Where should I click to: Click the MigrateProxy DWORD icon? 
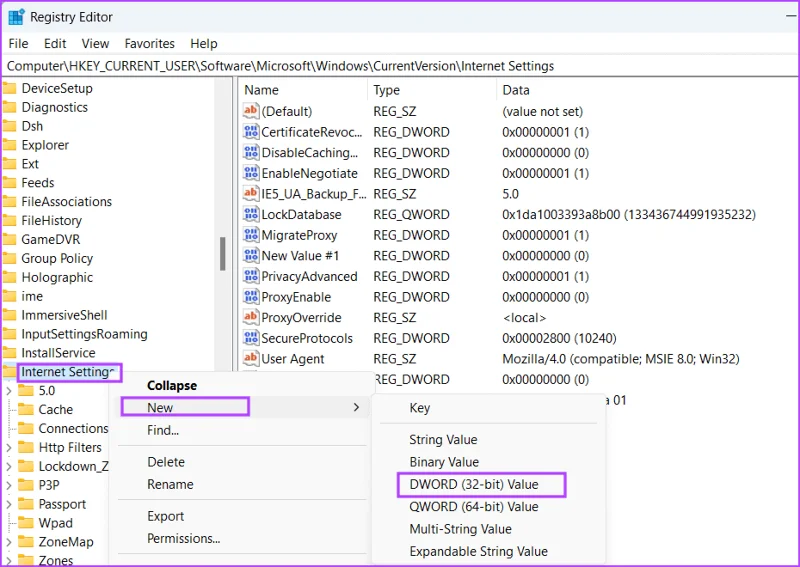pos(251,235)
